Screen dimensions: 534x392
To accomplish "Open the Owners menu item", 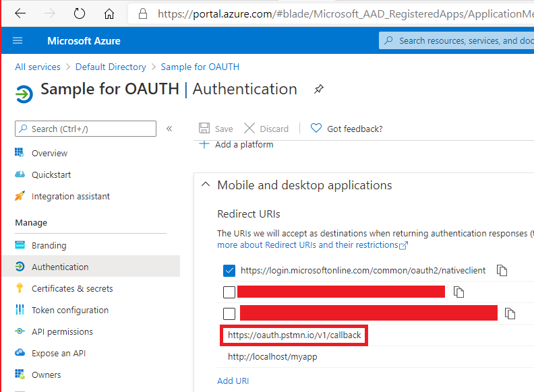I will click(x=46, y=374).
